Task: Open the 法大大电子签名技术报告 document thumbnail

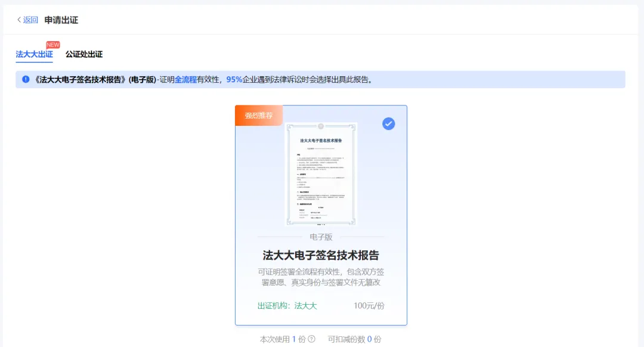Action: coord(321,174)
